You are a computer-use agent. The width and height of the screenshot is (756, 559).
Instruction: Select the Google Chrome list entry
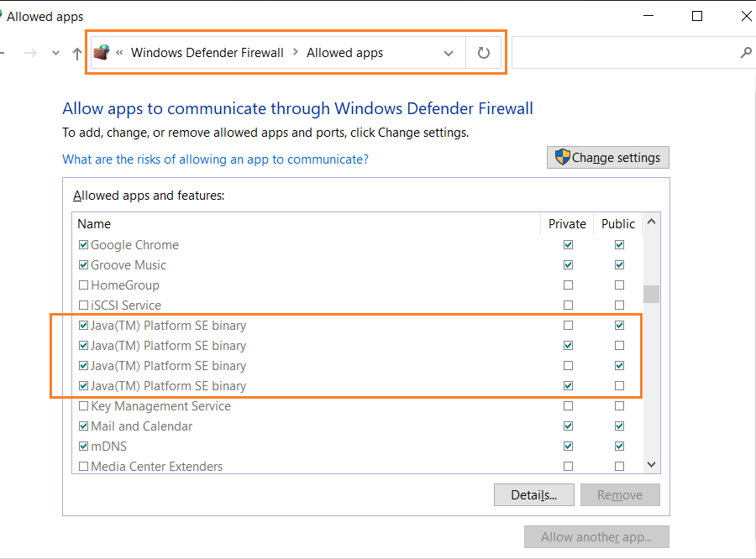tap(134, 245)
